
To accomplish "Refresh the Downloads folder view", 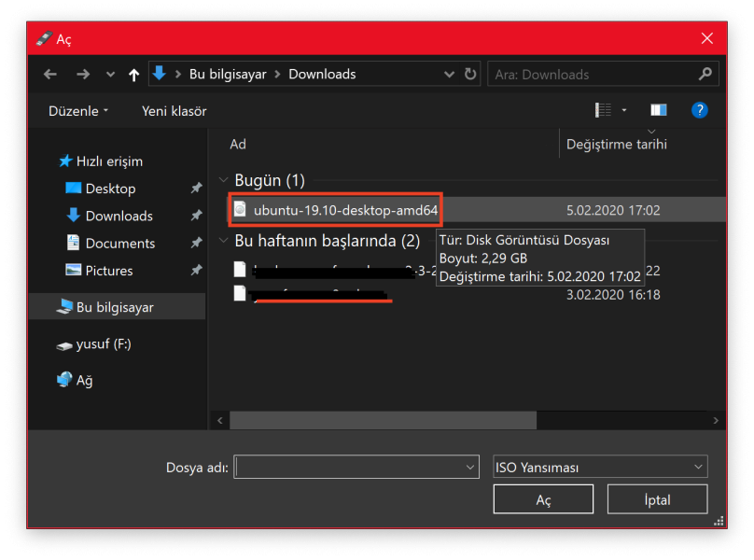I will pyautogui.click(x=470, y=75).
